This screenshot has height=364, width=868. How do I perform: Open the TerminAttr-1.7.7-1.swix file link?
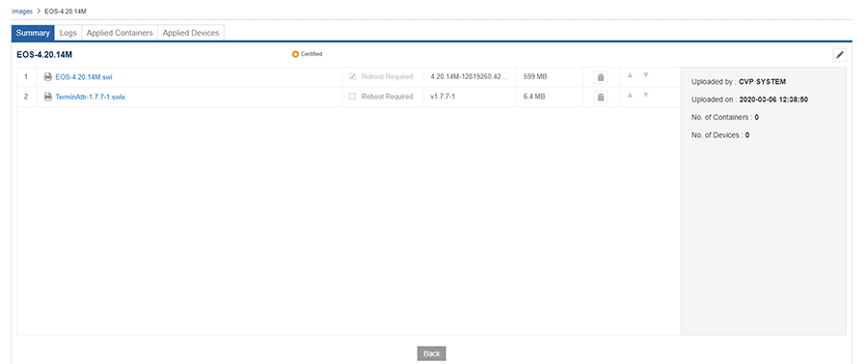[91, 97]
